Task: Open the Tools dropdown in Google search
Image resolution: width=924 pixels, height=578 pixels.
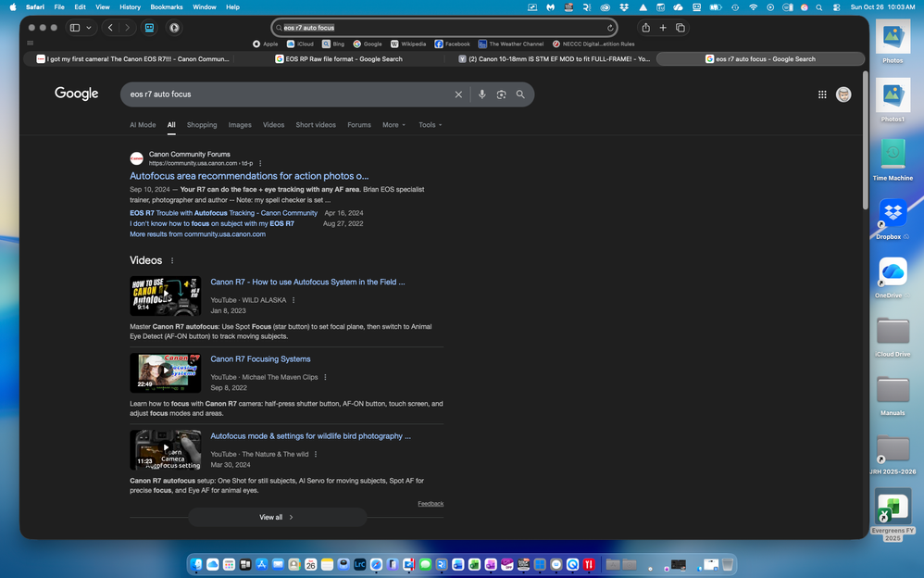Action: (x=429, y=124)
